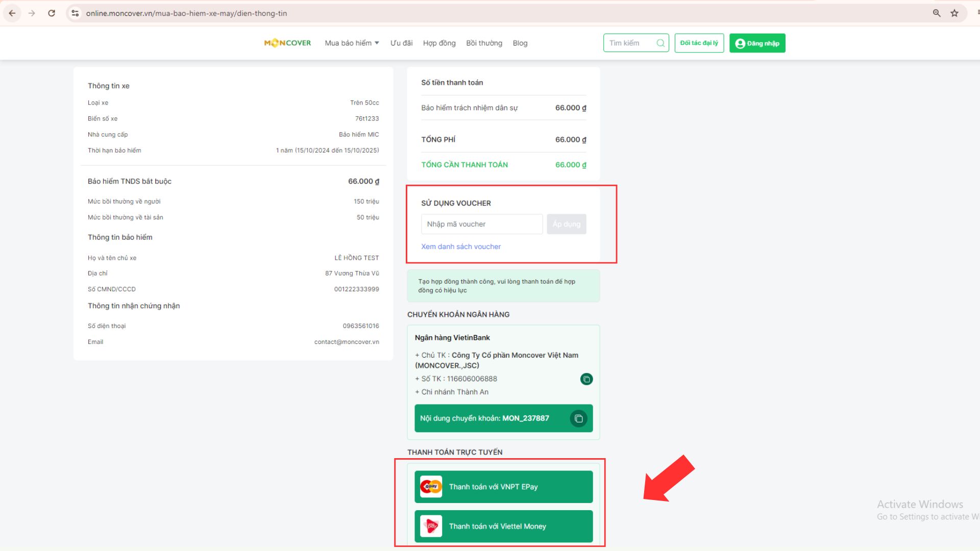The width and height of the screenshot is (980, 551).
Task: Click Chi nhánh Thành An text
Action: pos(452,392)
